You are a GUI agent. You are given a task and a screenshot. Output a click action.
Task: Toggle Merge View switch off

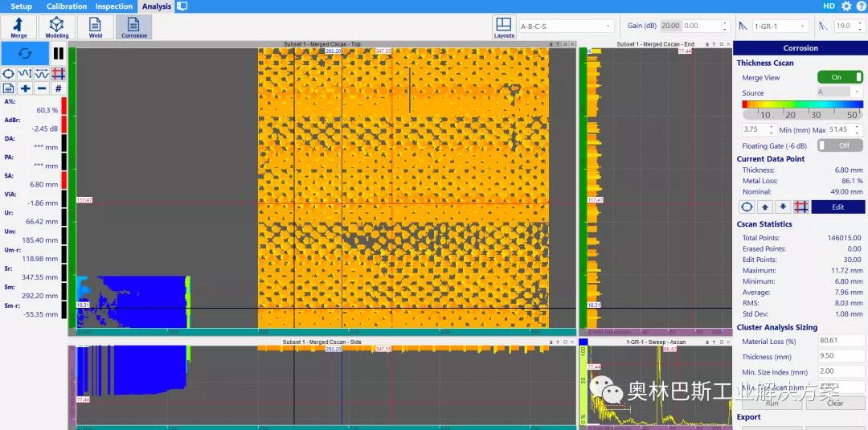click(x=840, y=77)
